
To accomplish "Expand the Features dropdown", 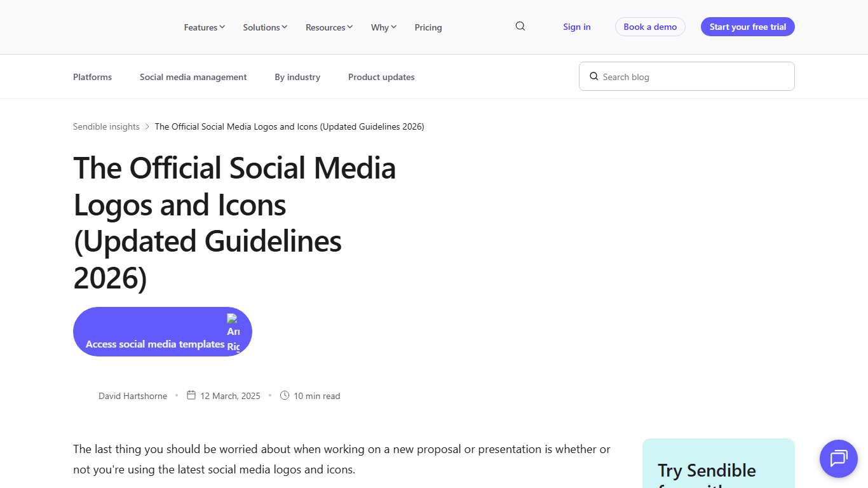I will (204, 27).
